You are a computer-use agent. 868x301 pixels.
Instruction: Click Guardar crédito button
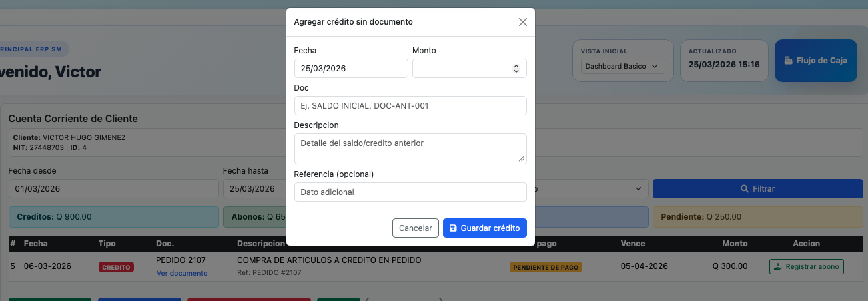485,228
